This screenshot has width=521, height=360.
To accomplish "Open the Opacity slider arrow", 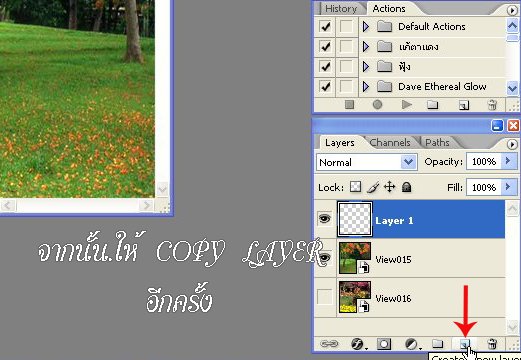I will pos(508,161).
